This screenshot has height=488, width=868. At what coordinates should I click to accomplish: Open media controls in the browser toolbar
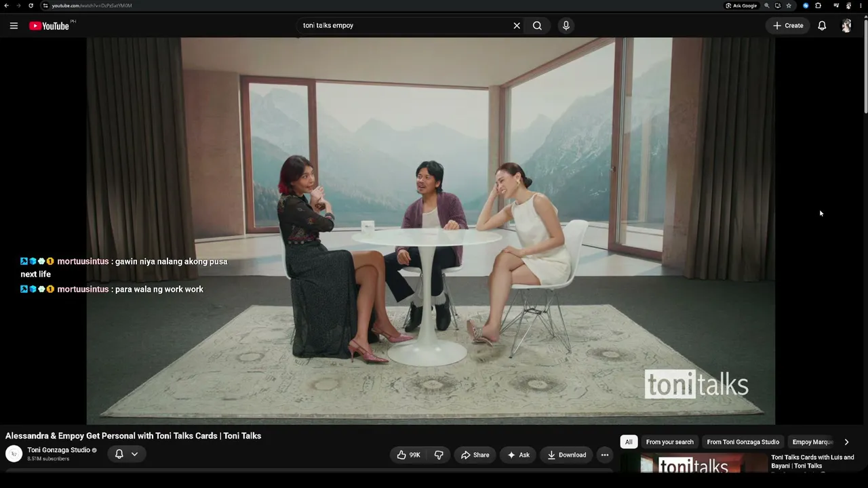pyautogui.click(x=836, y=5)
